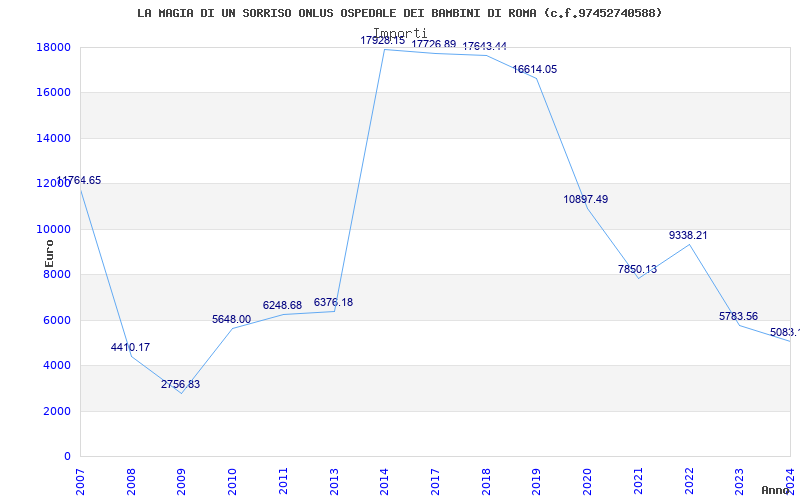Click the data label 11764.65

point(79,181)
